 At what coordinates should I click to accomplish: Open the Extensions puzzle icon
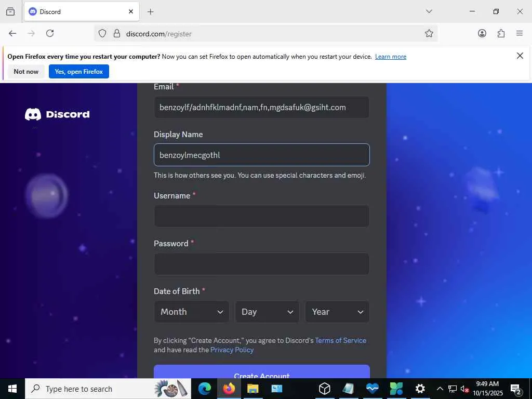pos(501,33)
